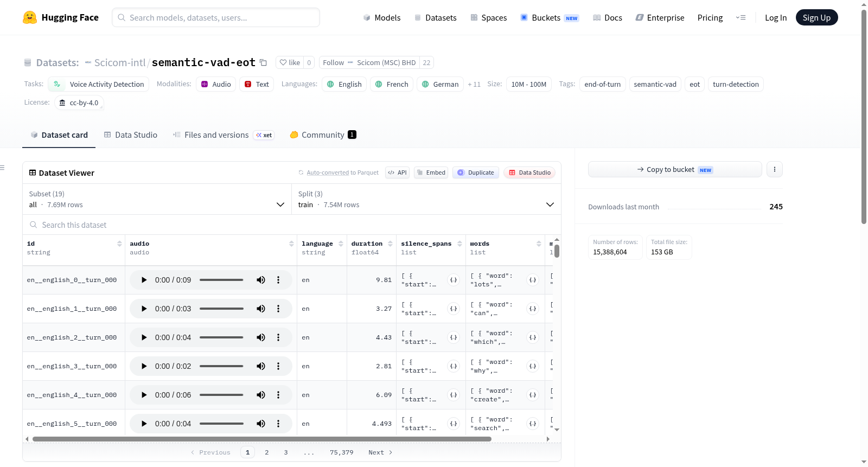Image resolution: width=868 pixels, height=467 pixels.
Task: Open audio options menu for en__english_2__turn_000
Action: coord(278,337)
